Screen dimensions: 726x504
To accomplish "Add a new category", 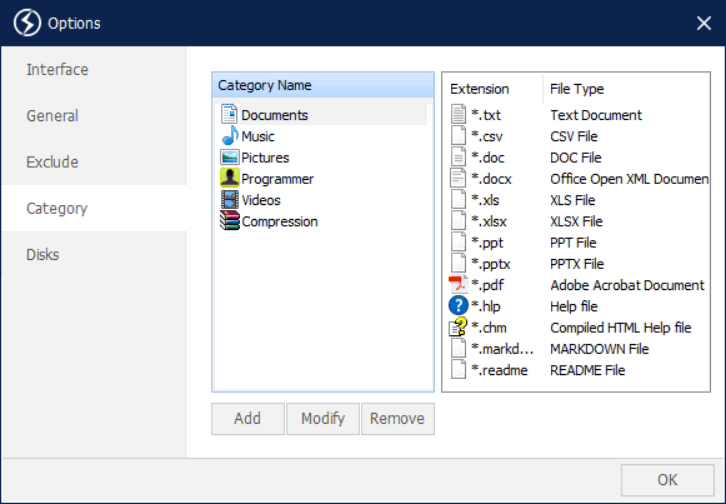I will coord(248,418).
